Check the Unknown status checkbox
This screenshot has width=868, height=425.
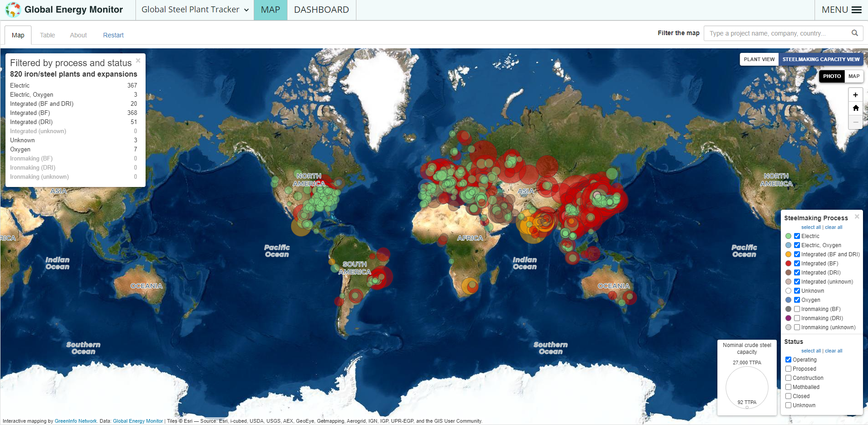[788, 405]
